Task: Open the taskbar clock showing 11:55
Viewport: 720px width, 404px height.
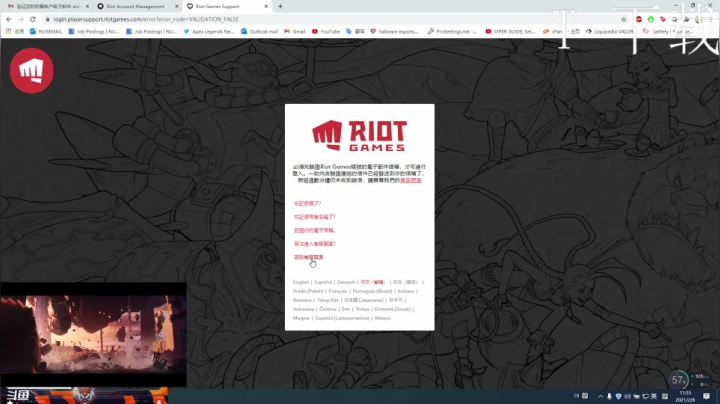Action: [x=685, y=396]
